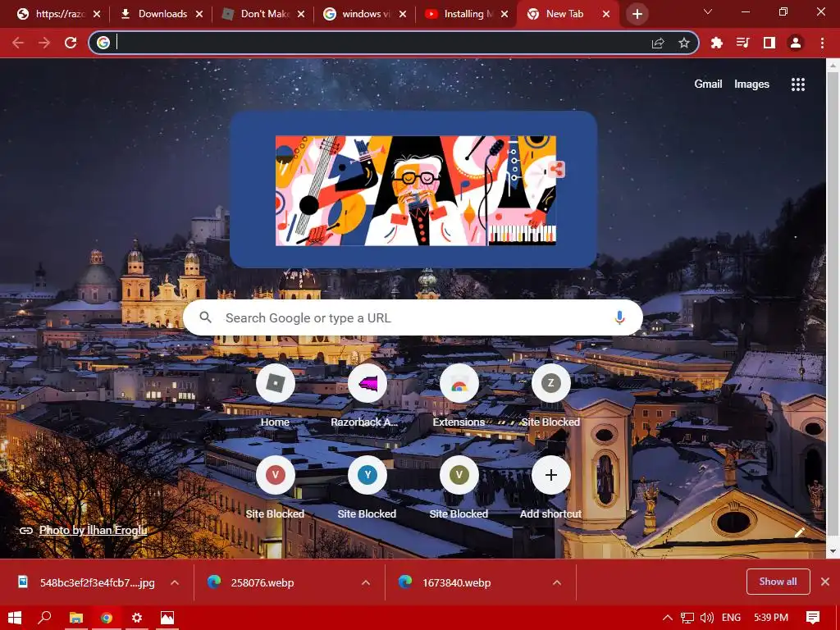Viewport: 840px width, 630px height.
Task: Click the page scrollbar up arrow
Action: coord(833,66)
